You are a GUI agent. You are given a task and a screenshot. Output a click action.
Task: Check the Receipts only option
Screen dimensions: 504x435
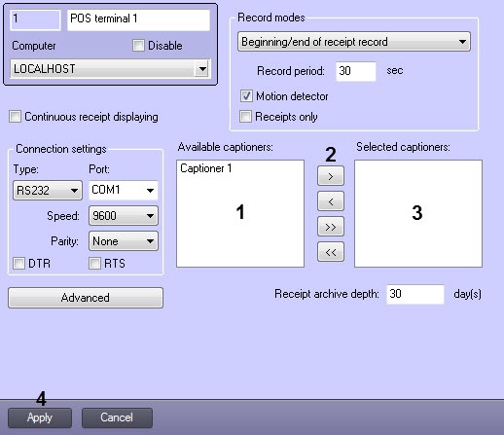pyautogui.click(x=245, y=117)
